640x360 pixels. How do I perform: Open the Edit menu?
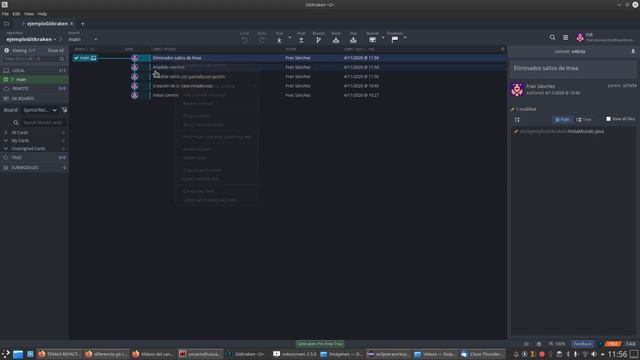point(16,13)
